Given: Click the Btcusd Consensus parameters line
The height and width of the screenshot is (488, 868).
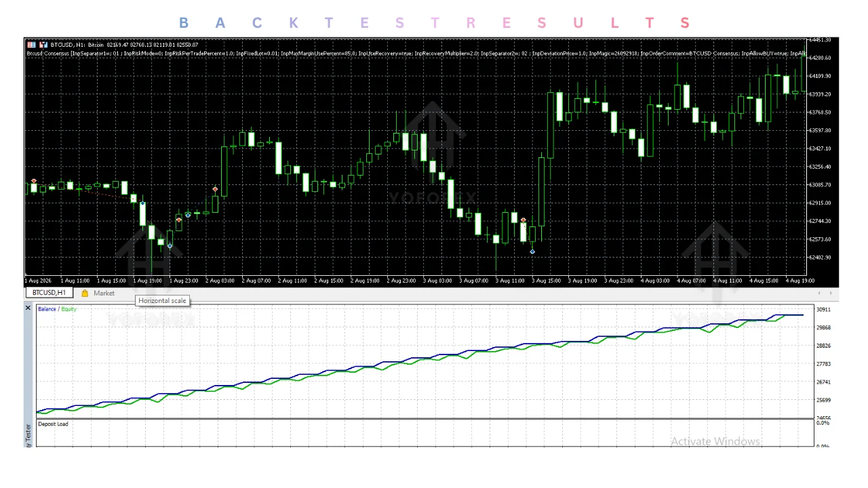Looking at the screenshot, I should point(416,53).
